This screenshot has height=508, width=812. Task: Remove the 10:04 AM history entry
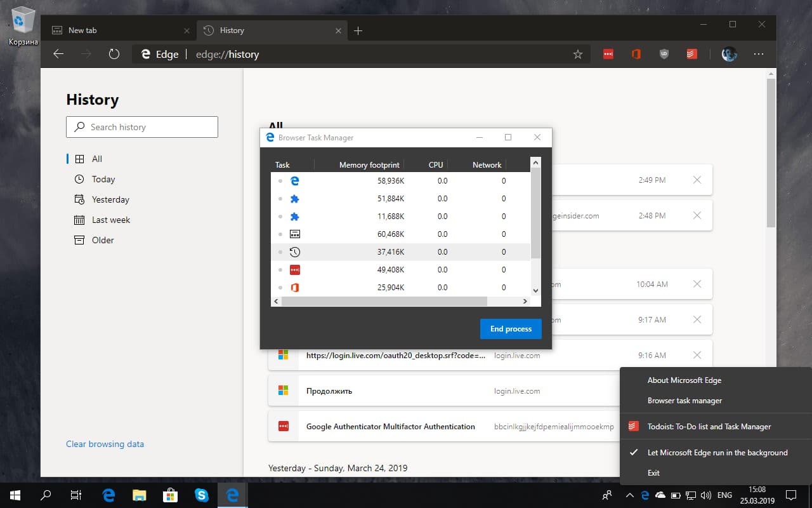[697, 284]
